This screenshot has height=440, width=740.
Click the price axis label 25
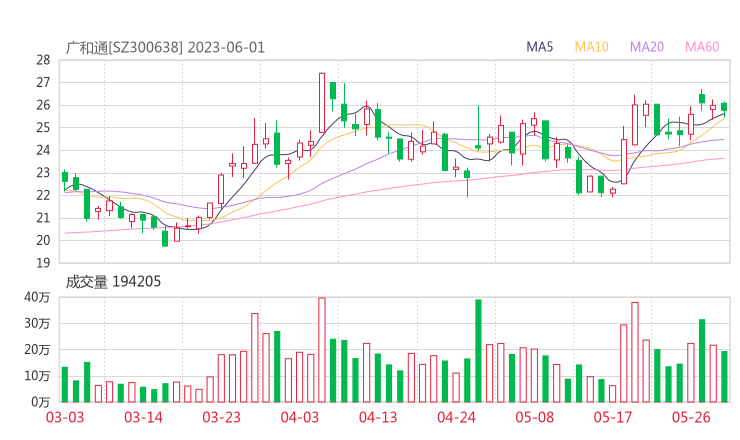43,127
